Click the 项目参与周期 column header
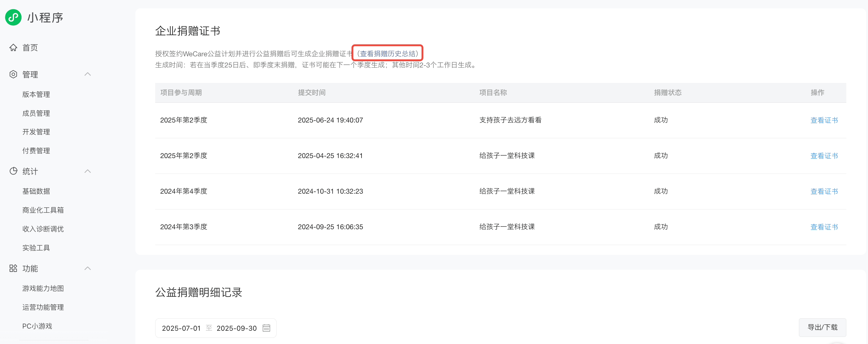The height and width of the screenshot is (344, 868). coord(181,92)
